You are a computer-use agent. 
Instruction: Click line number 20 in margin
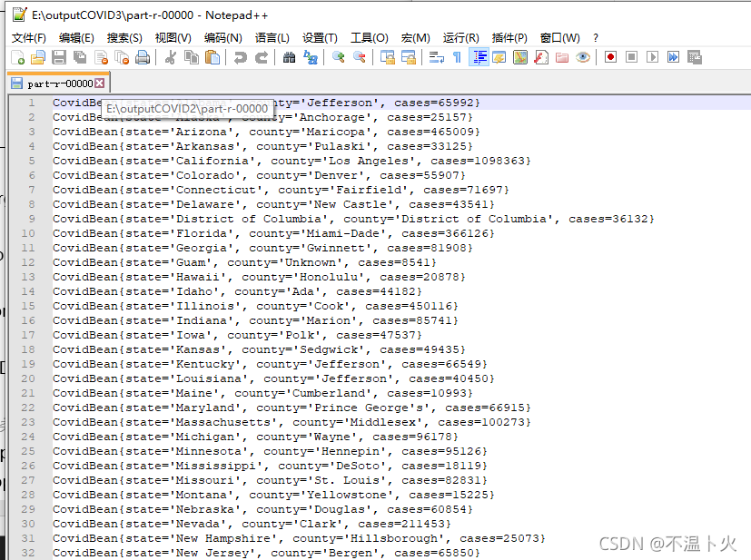28,378
